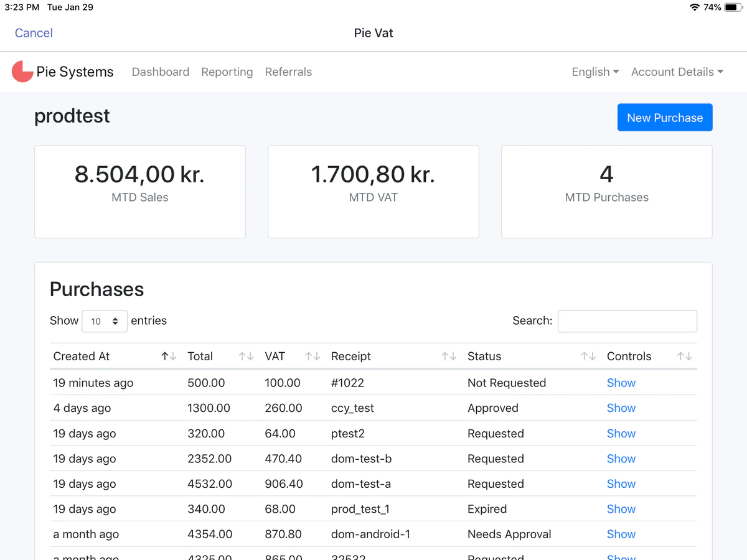The image size is (747, 560).
Task: Focus the purchases Search field
Action: tap(627, 321)
